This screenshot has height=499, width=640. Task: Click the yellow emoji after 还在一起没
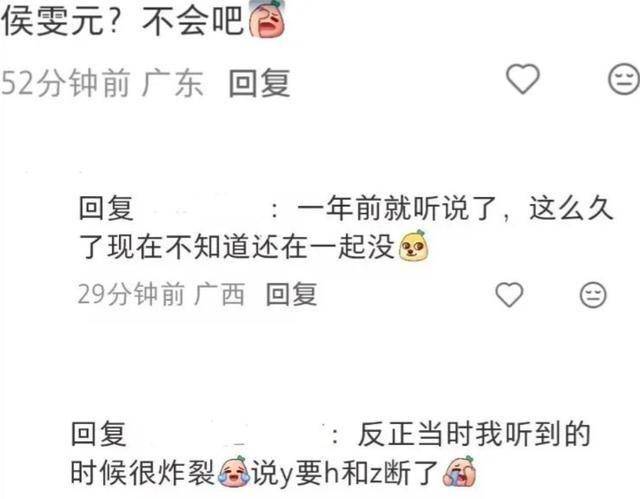413,246
